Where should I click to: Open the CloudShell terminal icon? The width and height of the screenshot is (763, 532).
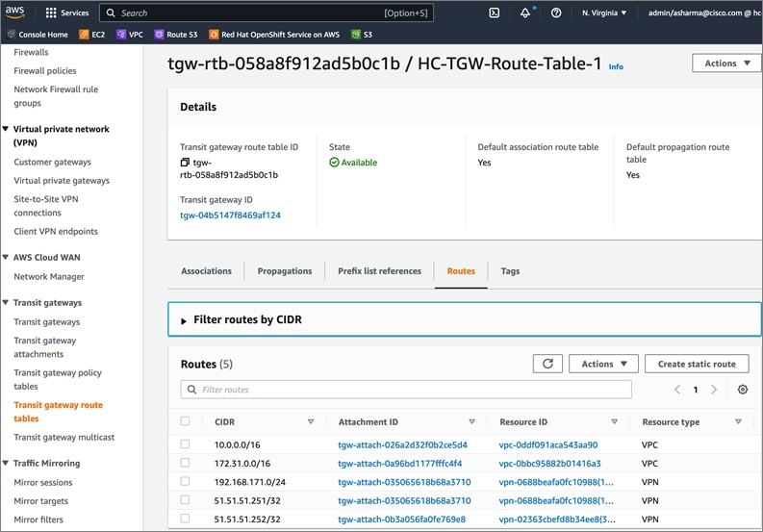point(494,13)
